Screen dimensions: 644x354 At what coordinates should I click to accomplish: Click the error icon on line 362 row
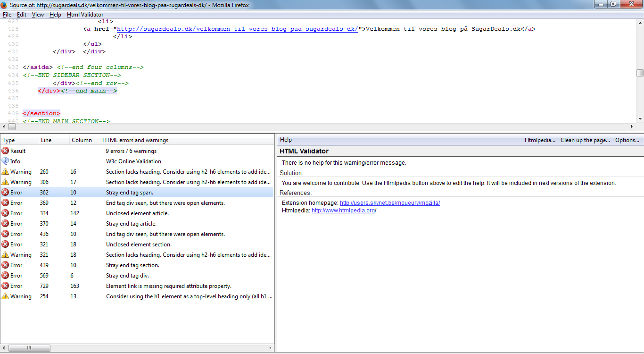[5, 193]
